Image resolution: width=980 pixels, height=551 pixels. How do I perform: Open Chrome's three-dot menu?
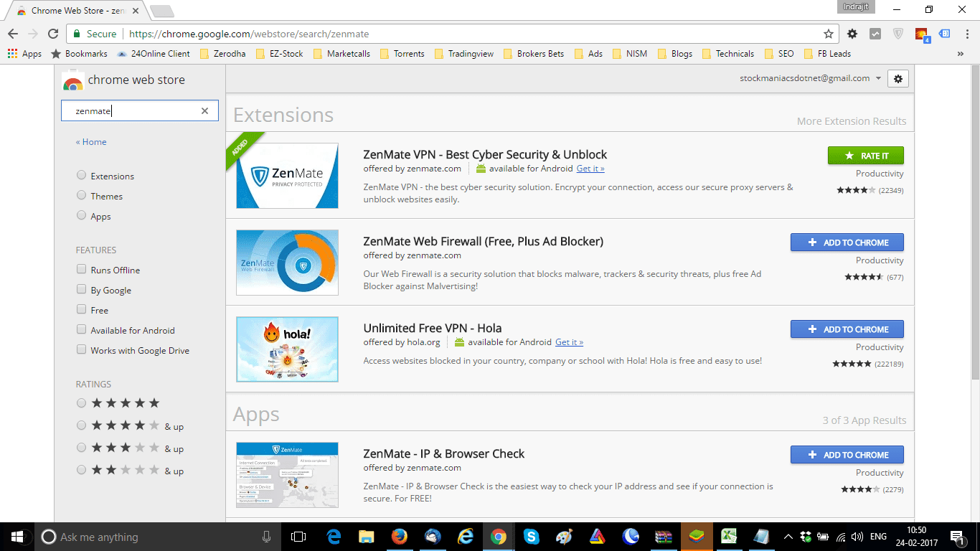pyautogui.click(x=966, y=34)
